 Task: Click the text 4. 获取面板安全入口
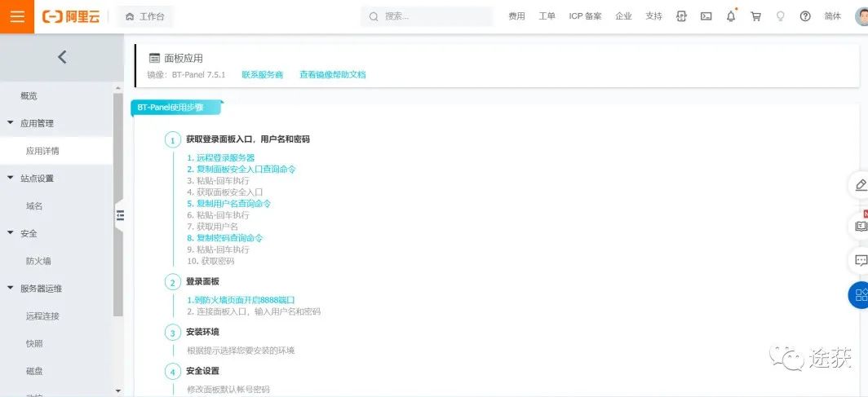tap(225, 192)
